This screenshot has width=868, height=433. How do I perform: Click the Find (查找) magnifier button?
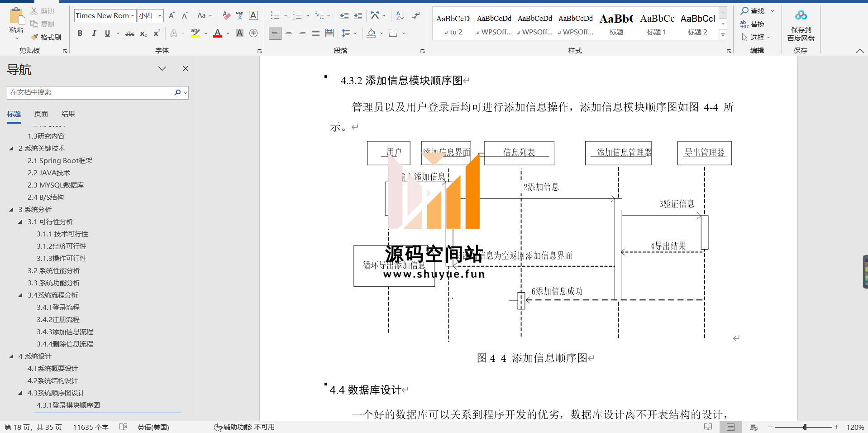point(752,11)
